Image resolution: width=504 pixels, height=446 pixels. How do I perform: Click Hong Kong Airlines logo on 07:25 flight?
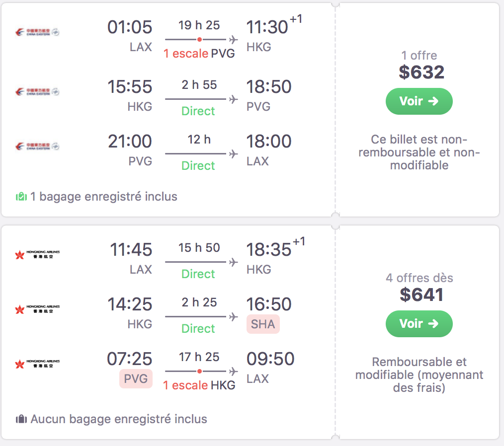(37, 364)
